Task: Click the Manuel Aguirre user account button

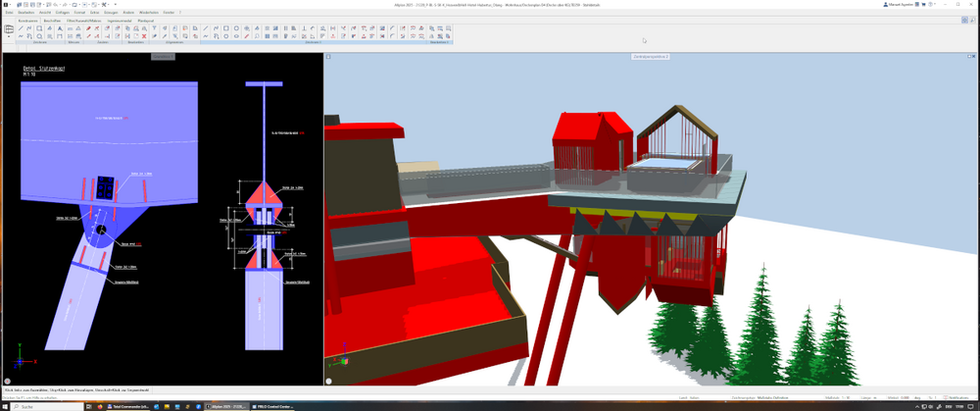Action: [899, 5]
